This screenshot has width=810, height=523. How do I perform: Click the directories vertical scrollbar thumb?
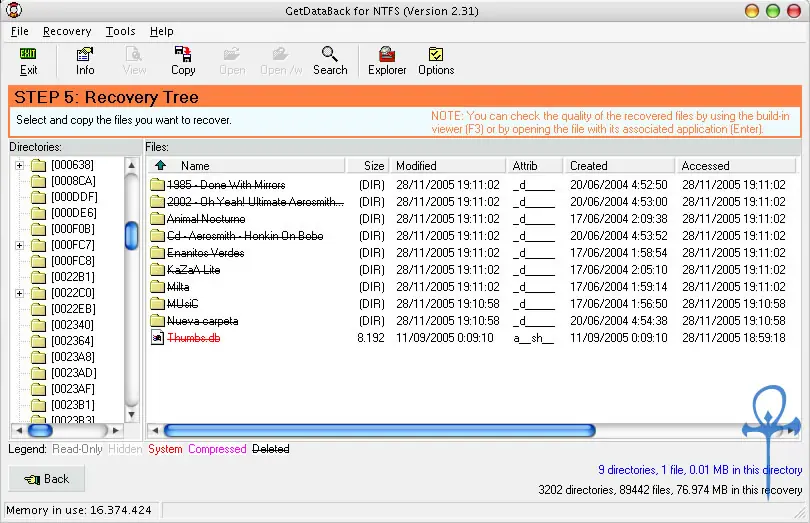[x=132, y=235]
